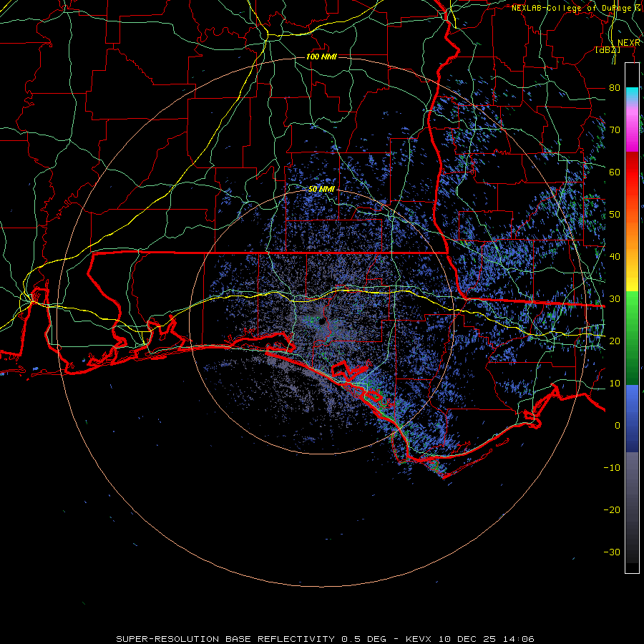This screenshot has height=644, width=644.
Task: Select the "NEXR" label above the color scale
Action: click(x=628, y=43)
